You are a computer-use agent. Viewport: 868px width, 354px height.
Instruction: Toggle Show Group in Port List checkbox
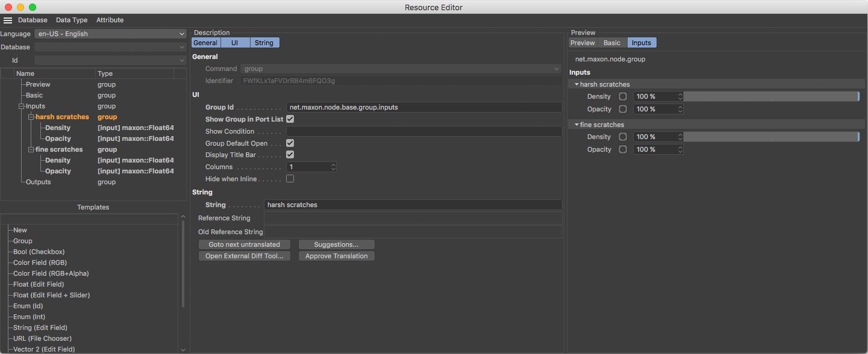(x=290, y=119)
